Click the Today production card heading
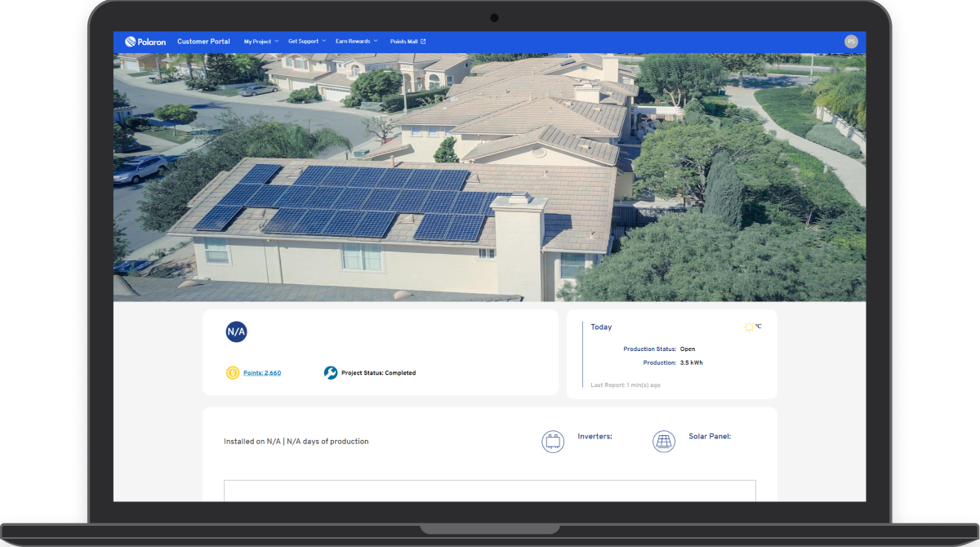Viewport: 980px width, 547px height. click(x=601, y=327)
